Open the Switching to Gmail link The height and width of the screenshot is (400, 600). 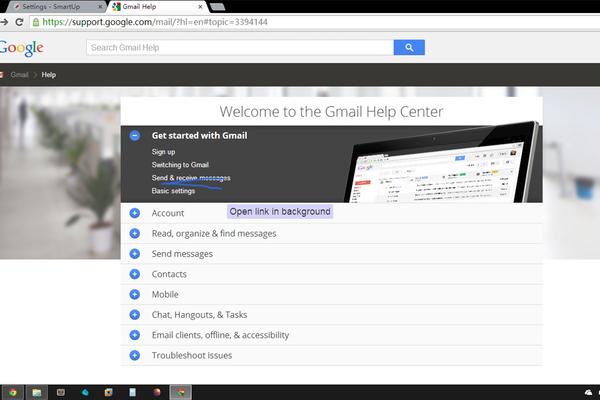[x=180, y=165]
